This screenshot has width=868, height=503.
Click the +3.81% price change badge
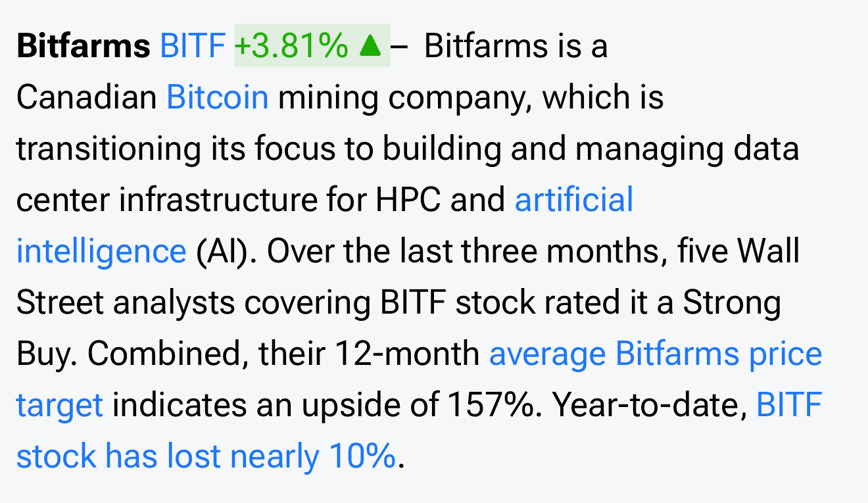point(312,45)
